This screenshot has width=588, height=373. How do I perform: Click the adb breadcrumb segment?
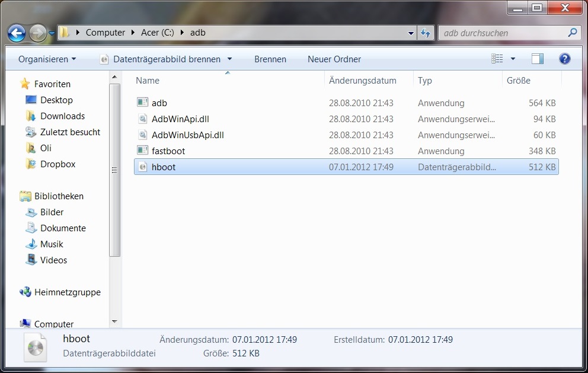pyautogui.click(x=197, y=33)
